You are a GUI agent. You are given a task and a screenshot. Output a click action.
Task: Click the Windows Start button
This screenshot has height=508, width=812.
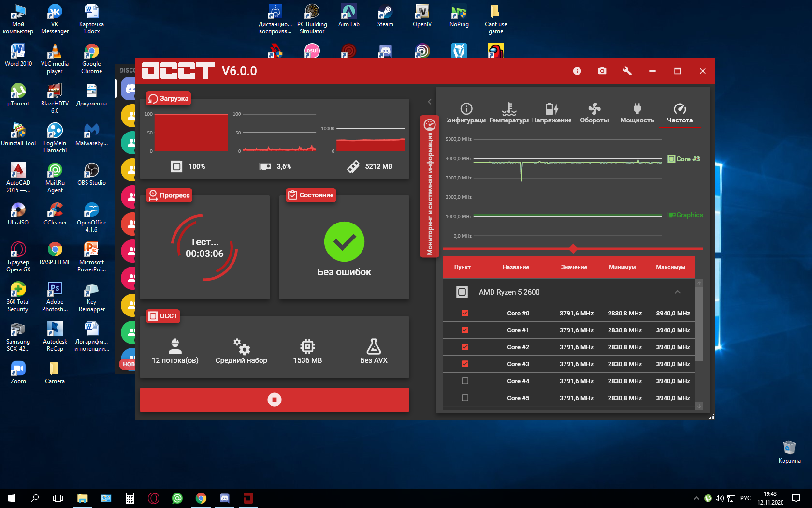pos(12,498)
